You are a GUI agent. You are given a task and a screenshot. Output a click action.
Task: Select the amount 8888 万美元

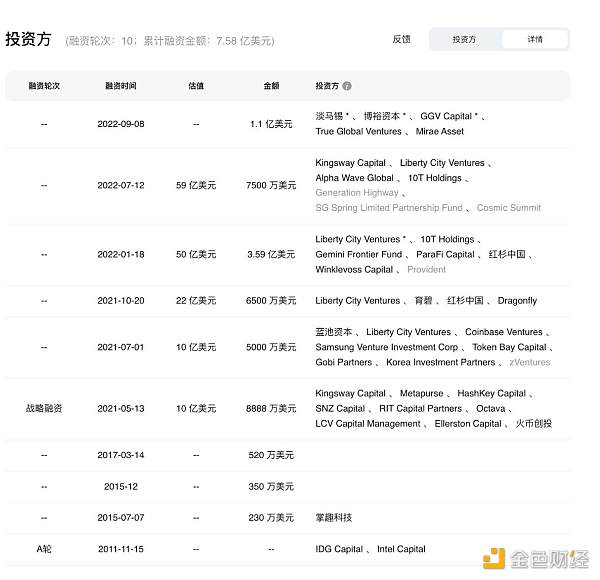pos(271,409)
